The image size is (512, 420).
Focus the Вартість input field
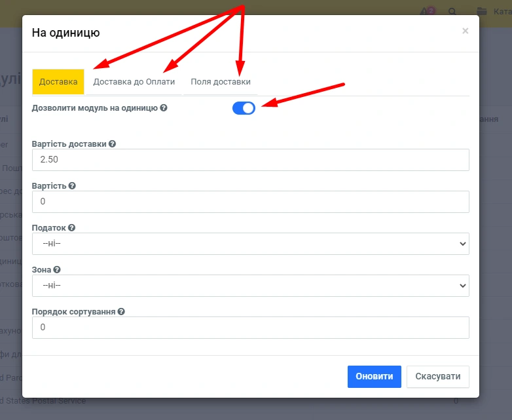[x=250, y=202]
